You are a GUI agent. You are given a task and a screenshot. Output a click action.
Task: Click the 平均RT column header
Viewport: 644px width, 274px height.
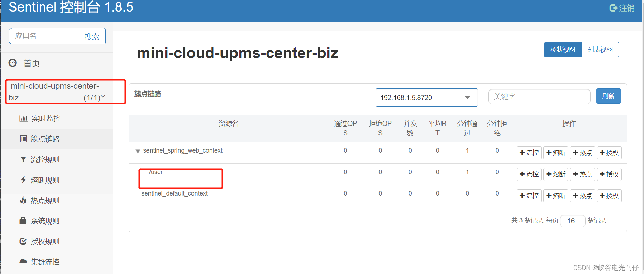coord(438,128)
